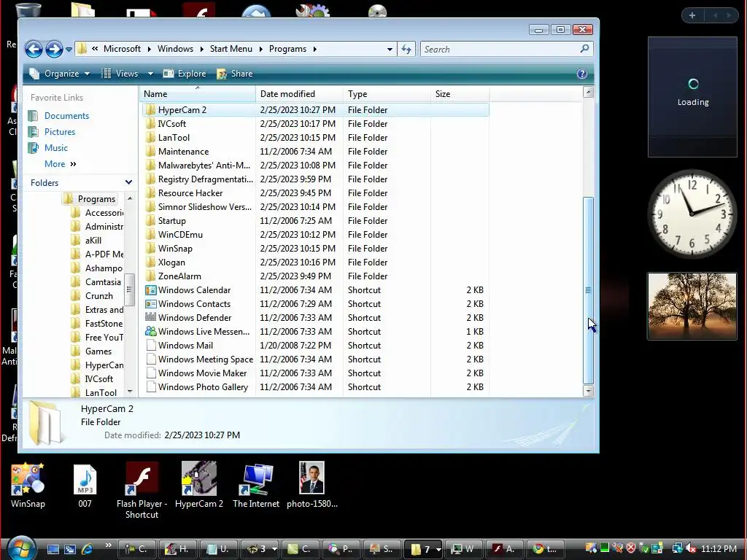Sort by the Date modified column header
747x560 pixels.
click(299, 94)
